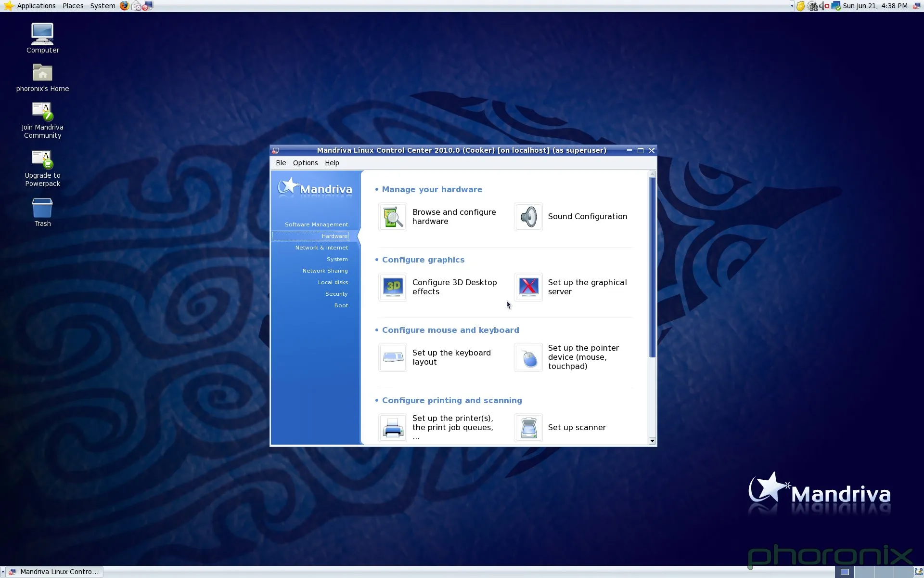This screenshot has width=924, height=578.
Task: Click Upgrade to Powerpack desktop icon
Action: point(42,159)
